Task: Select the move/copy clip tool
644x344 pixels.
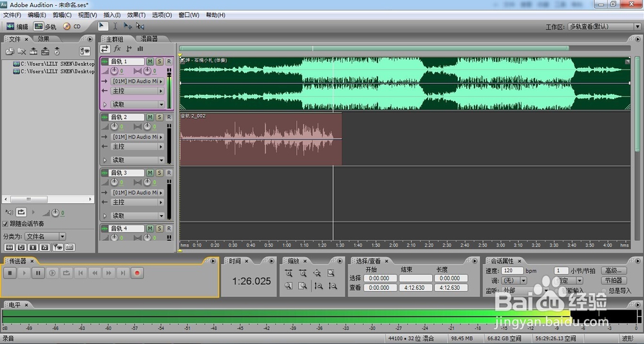Action: pos(128,26)
